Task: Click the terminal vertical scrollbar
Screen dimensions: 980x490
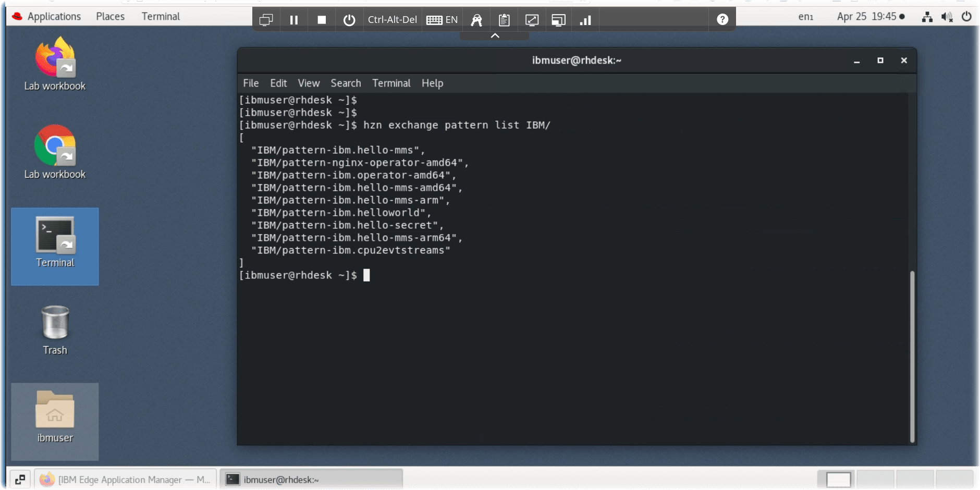Action: pos(912,357)
